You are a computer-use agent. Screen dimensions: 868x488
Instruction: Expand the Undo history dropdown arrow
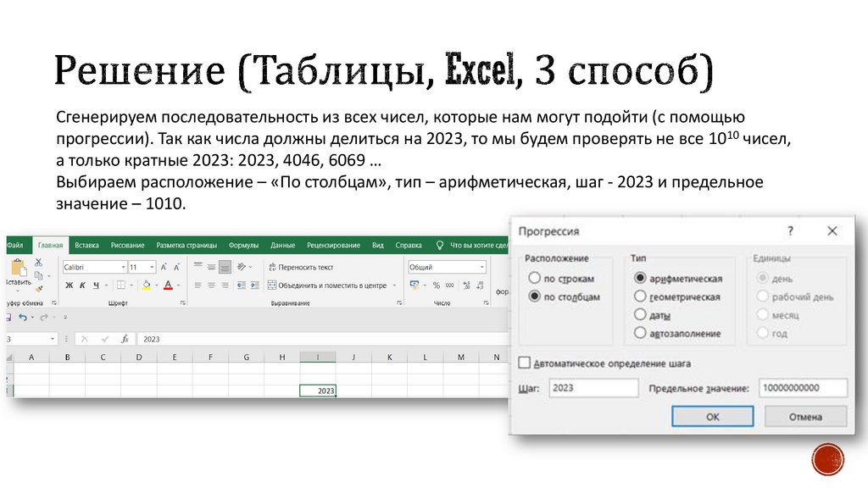click(32, 317)
